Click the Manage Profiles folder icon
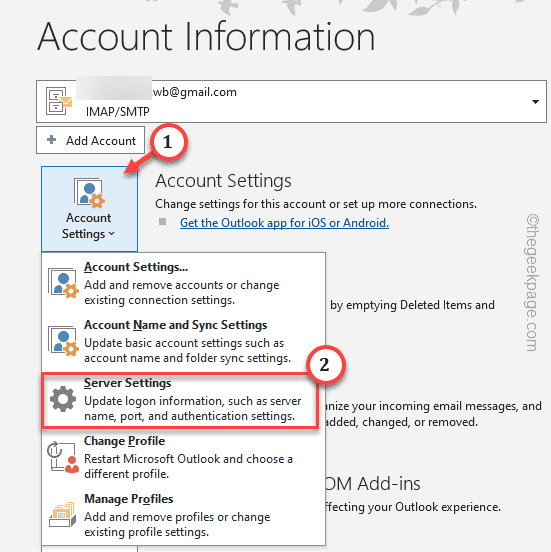 63,515
